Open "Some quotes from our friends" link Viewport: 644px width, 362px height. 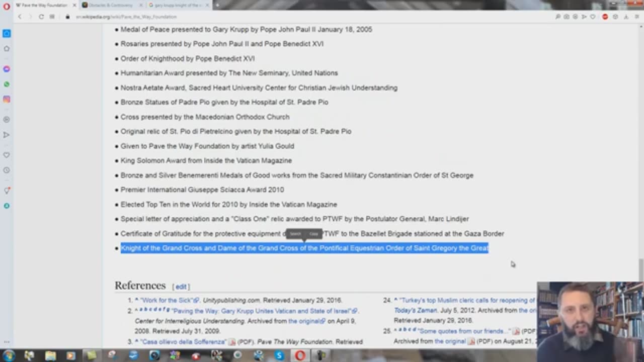[464, 331]
